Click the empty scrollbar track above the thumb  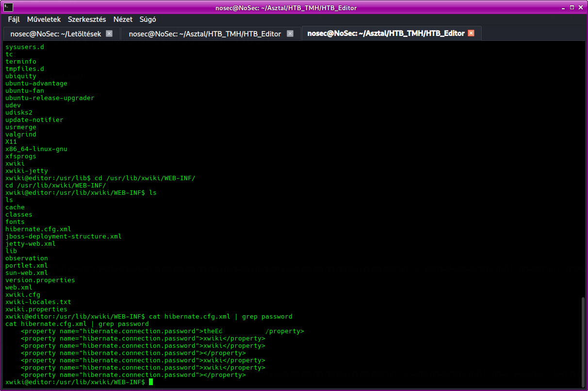tap(584, 170)
